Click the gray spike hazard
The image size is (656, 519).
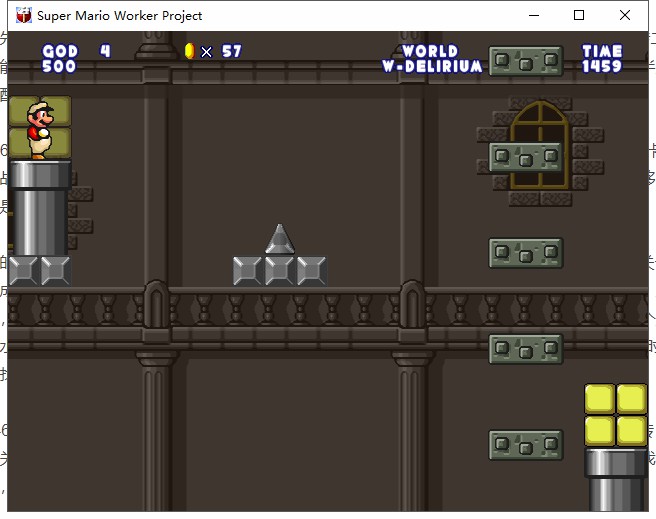280,239
